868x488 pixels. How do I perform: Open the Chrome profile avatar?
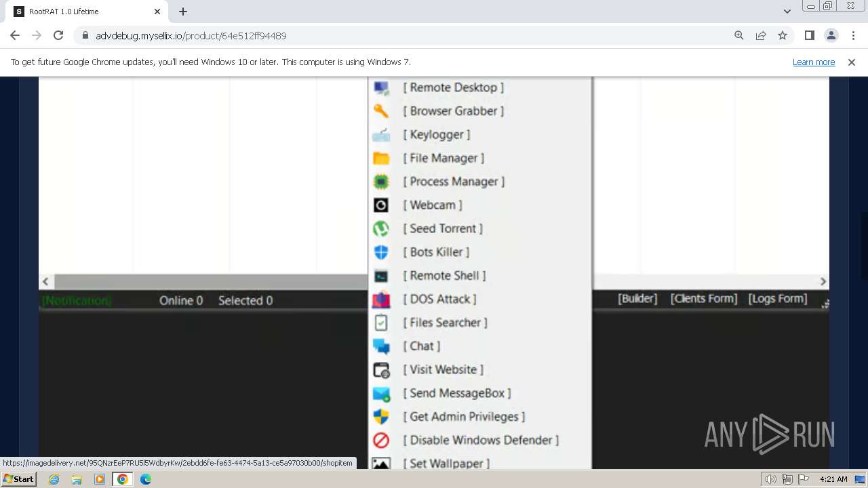(831, 36)
